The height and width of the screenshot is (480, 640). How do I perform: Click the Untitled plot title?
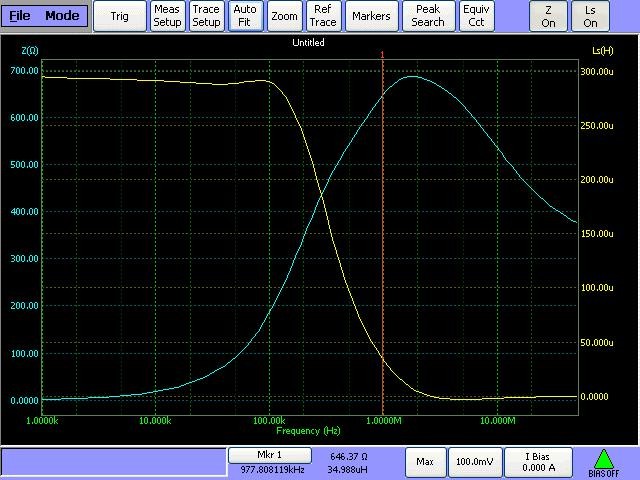coord(308,42)
